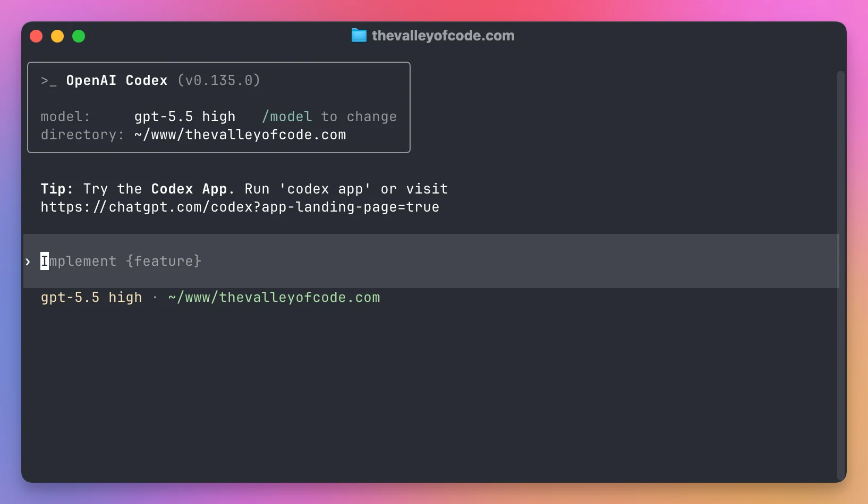Click the 'Tip:' label text

tap(57, 189)
